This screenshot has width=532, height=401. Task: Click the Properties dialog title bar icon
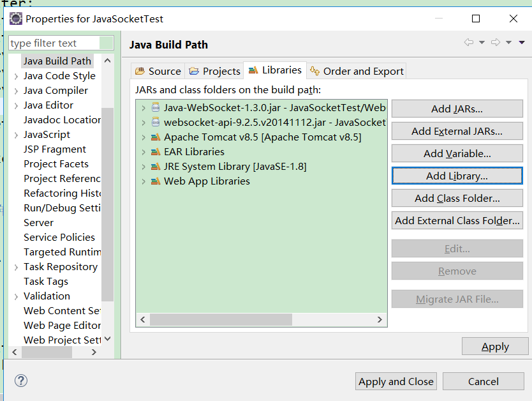click(15, 19)
